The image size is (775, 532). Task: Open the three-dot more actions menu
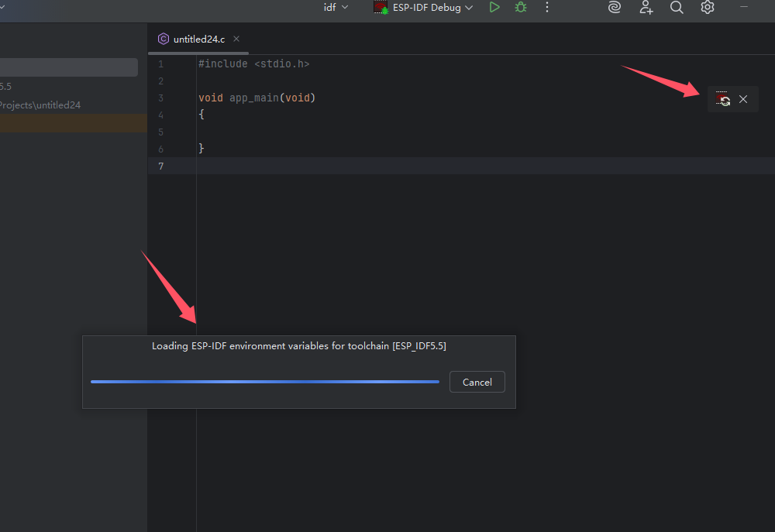547,8
